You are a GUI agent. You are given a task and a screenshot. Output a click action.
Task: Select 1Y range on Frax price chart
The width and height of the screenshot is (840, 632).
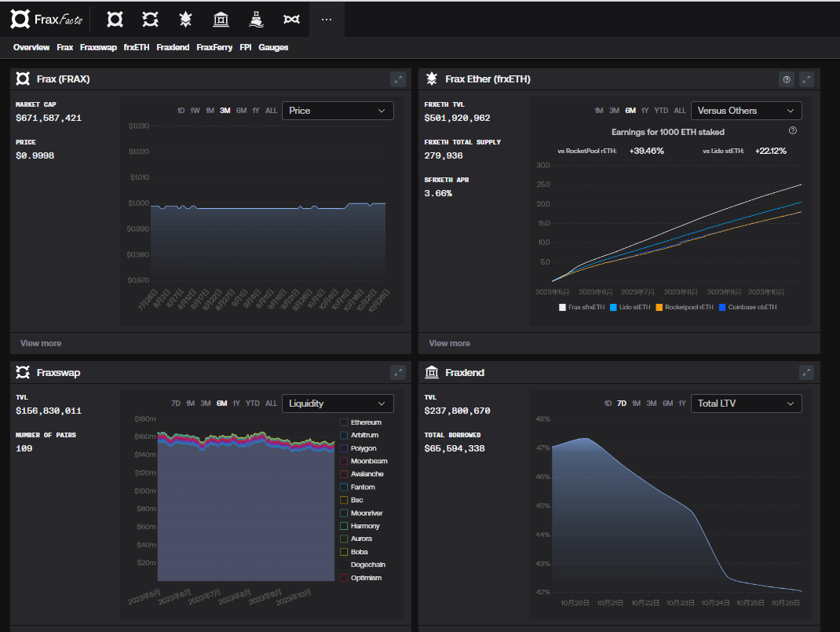pyautogui.click(x=256, y=111)
